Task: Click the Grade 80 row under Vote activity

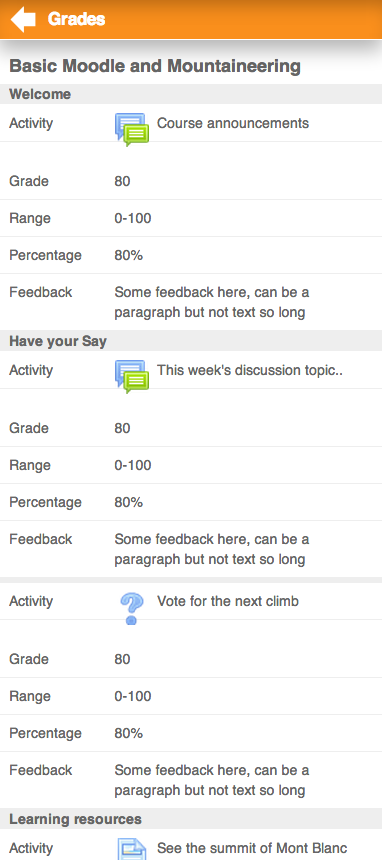Action: (x=191, y=659)
